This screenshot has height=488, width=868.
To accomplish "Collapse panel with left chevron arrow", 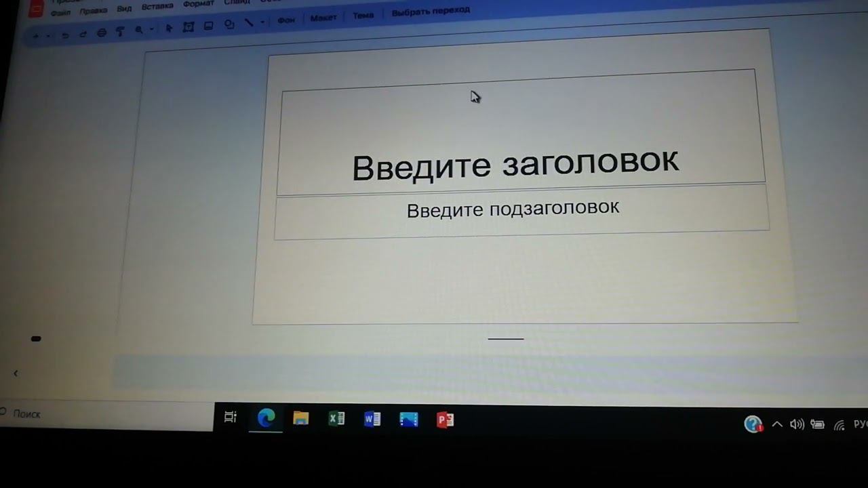I will coord(16,373).
